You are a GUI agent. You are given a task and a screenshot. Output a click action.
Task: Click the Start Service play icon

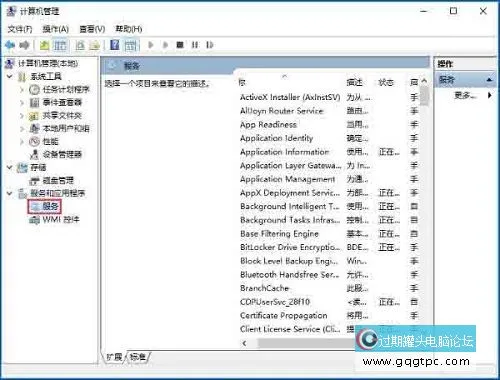click(151, 45)
